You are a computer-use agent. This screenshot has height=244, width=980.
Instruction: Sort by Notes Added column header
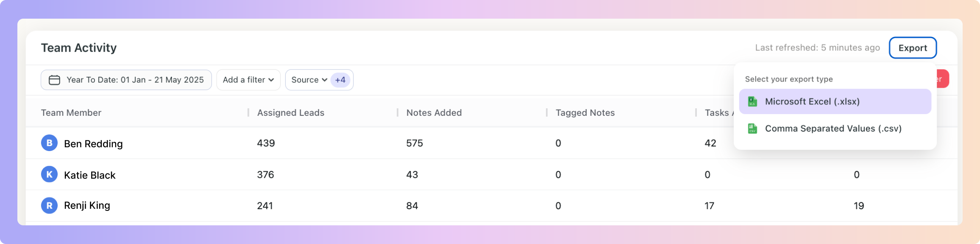click(434, 112)
